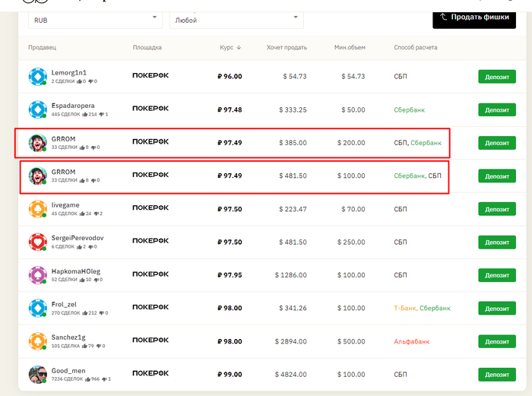Viewport: 532px width, 396px height.
Task: Click HapkomaHOleg's purple chip avatar
Action: [x=37, y=275]
